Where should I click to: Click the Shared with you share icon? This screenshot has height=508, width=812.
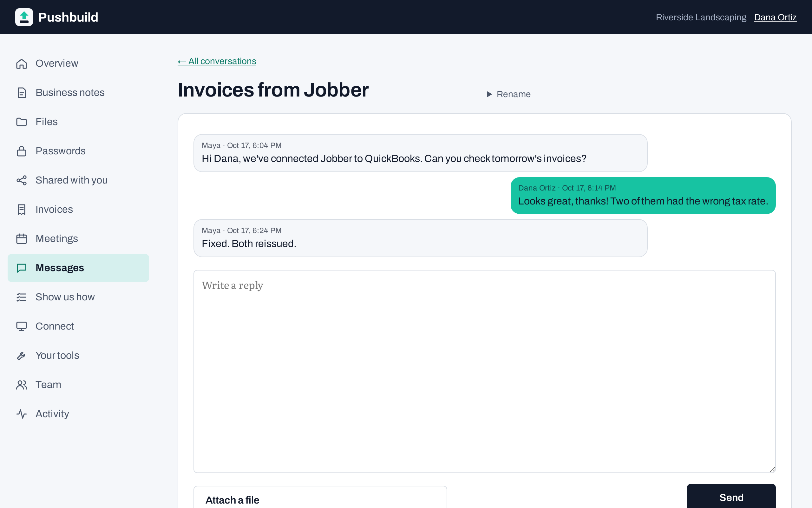22,180
